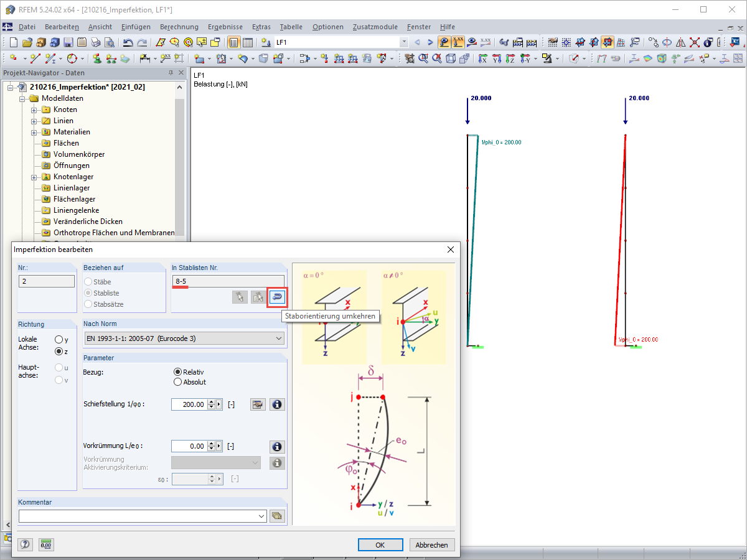Click the units 0.00 icon in dialog
The width and height of the screenshot is (747, 560).
click(x=46, y=544)
